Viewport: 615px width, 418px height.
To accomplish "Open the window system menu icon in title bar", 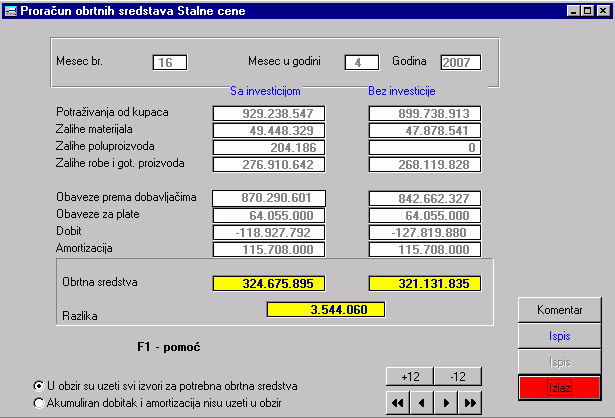I will (11, 11).
